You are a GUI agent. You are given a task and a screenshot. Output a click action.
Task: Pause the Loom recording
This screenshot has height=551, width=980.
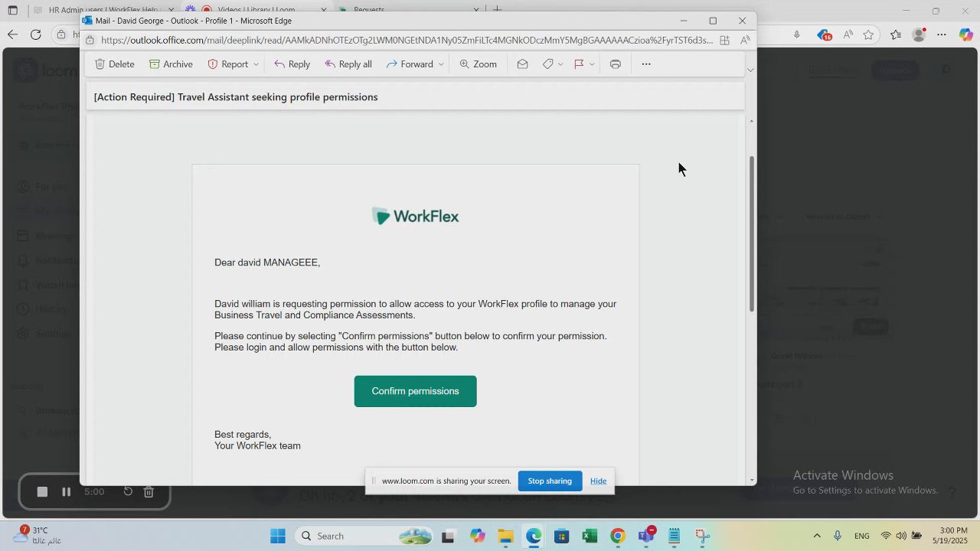click(x=66, y=492)
